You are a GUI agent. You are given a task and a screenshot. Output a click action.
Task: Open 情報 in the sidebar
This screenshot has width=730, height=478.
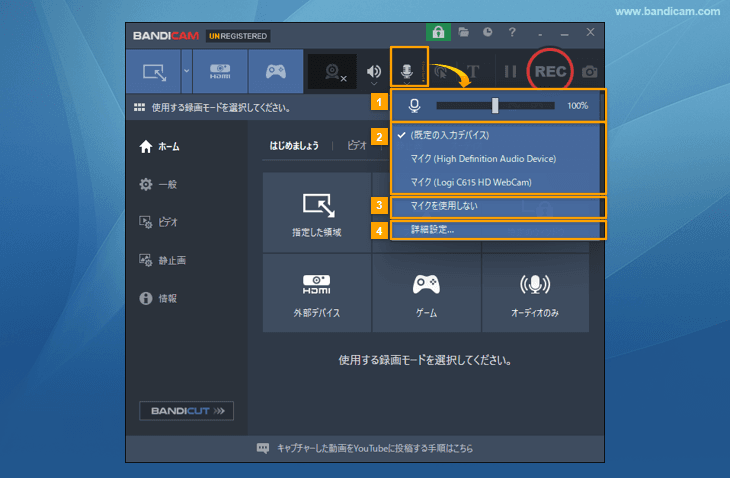tap(158, 298)
